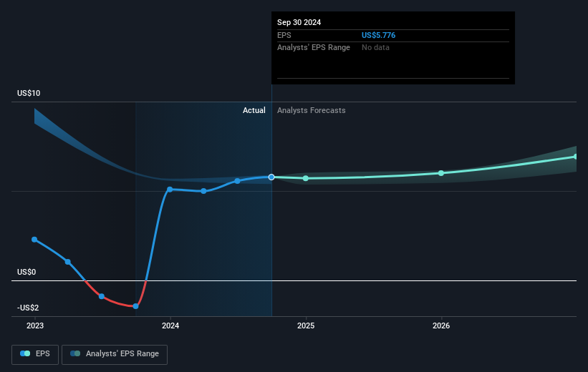Select the mid-2024 EPS data point
Viewport: 588px width, 372px height.
(x=237, y=181)
